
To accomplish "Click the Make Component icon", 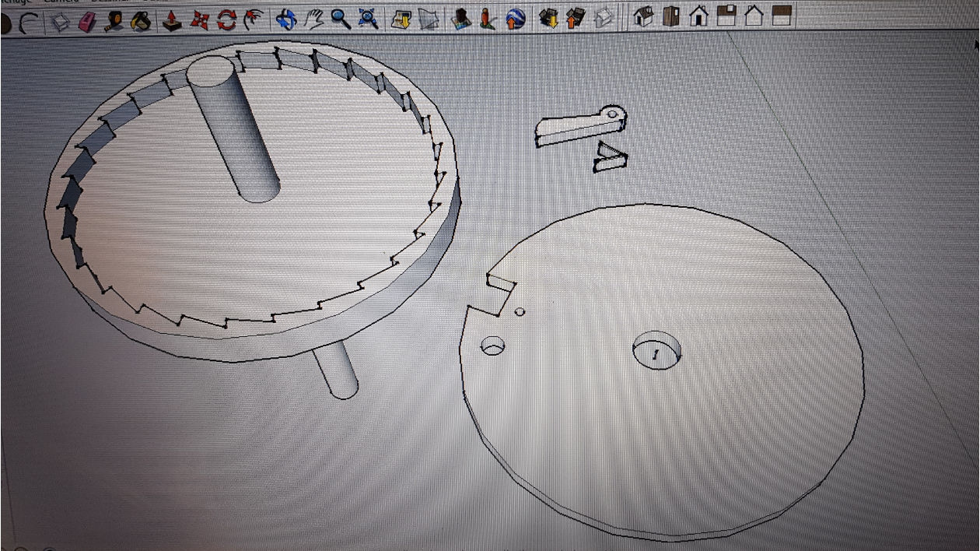I will [x=61, y=21].
